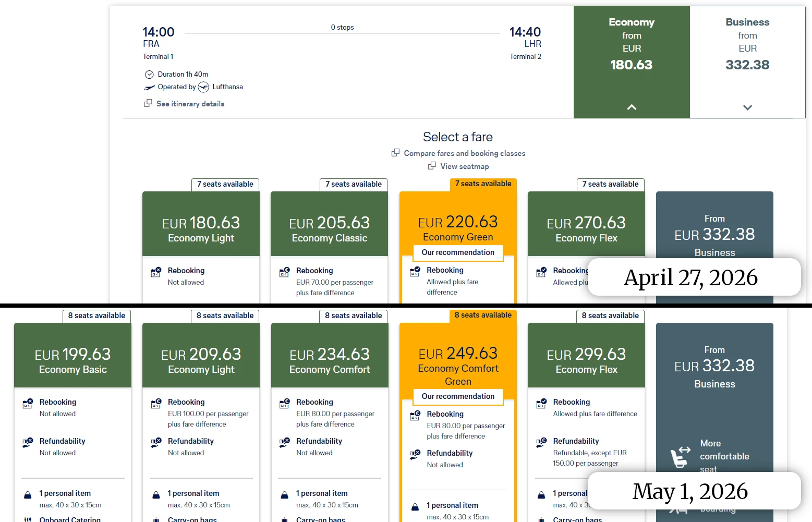This screenshot has width=812, height=522.
Task: Click "Onboard Catering" in Economy Basic card
Action: tap(70, 519)
